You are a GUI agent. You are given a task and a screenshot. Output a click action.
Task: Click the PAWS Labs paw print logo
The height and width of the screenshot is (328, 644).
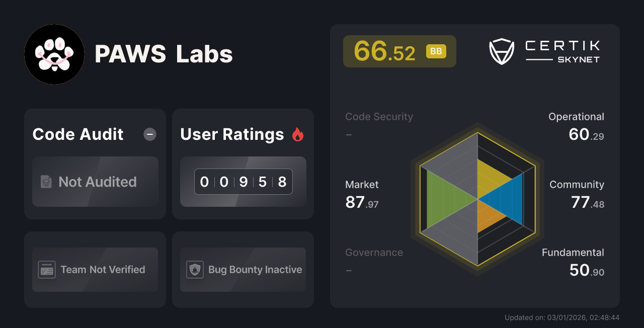[x=54, y=54]
